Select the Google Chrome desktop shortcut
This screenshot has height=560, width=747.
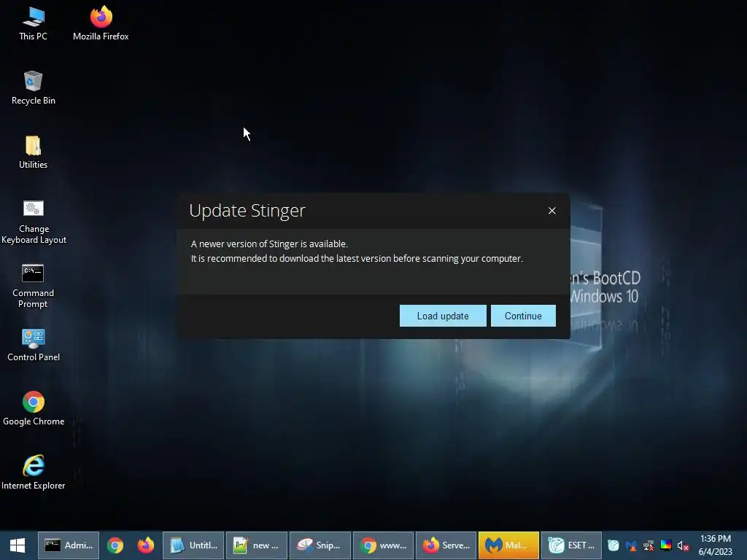pos(34,408)
